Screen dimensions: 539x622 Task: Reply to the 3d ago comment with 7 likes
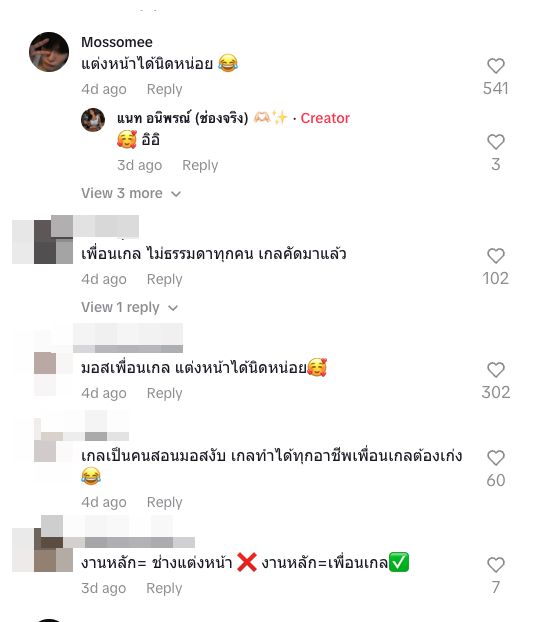pos(164,588)
